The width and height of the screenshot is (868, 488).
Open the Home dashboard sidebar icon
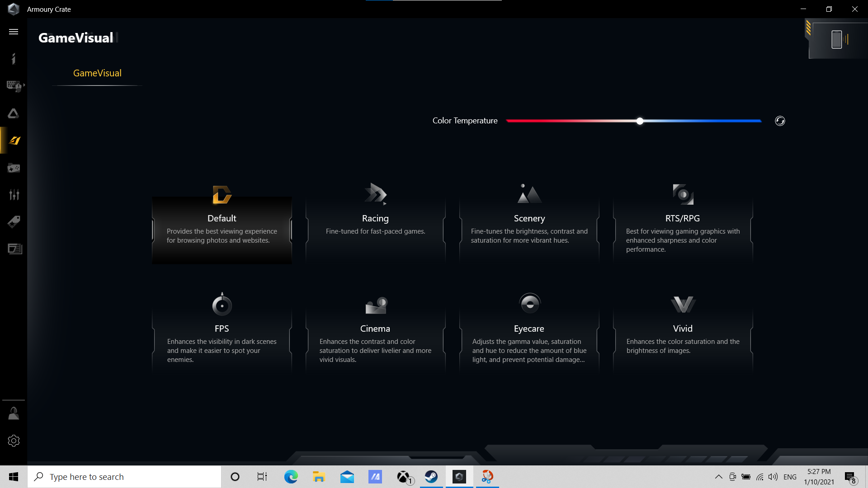pos(14,59)
